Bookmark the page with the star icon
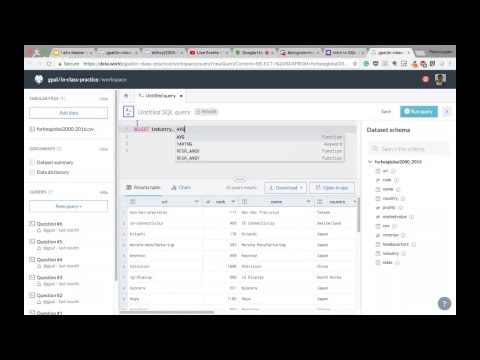480x360 pixels. 355,64
